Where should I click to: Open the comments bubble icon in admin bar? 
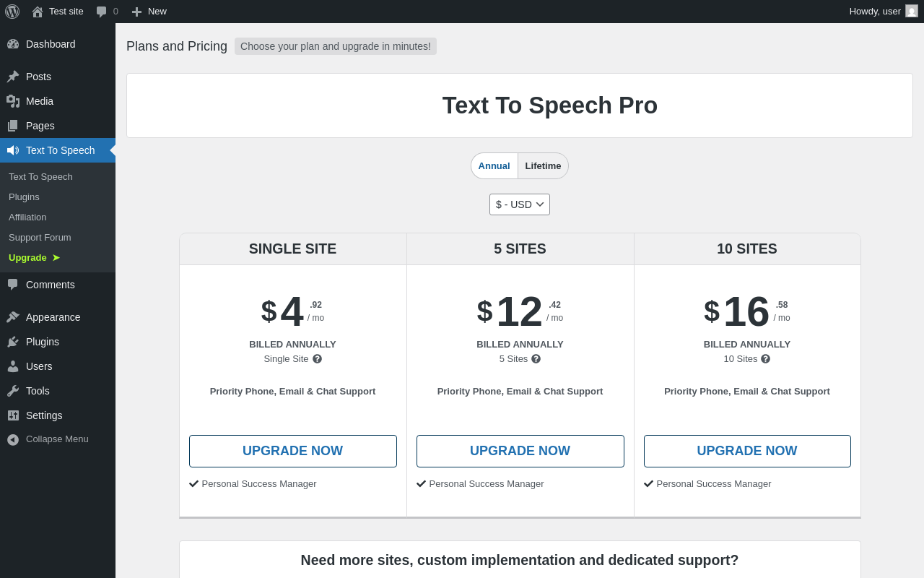coord(101,12)
